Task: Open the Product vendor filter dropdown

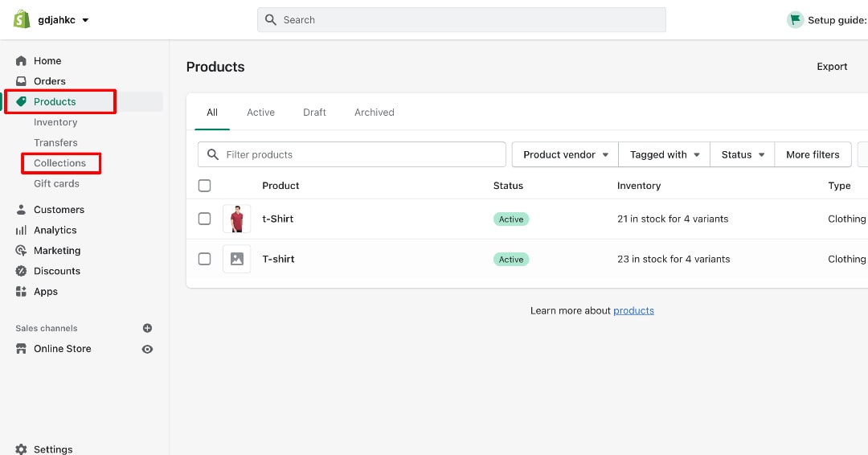Action: (x=565, y=154)
